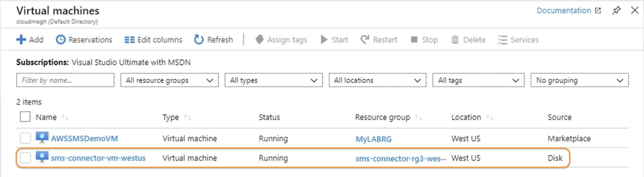Click the Source column header

coord(559,117)
